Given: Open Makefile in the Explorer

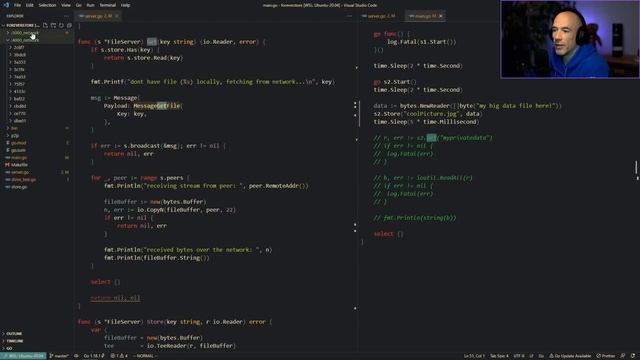Looking at the screenshot, I should (37, 165).
